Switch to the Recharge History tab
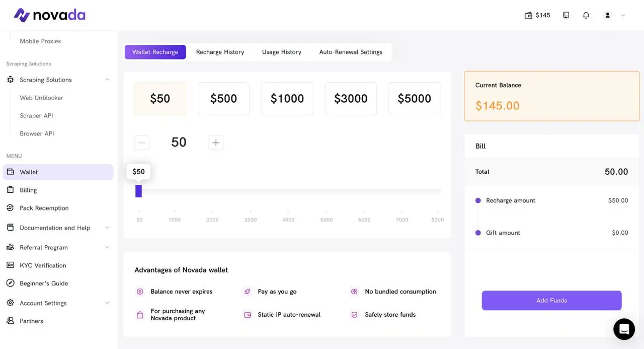The image size is (644, 349). pyautogui.click(x=220, y=52)
